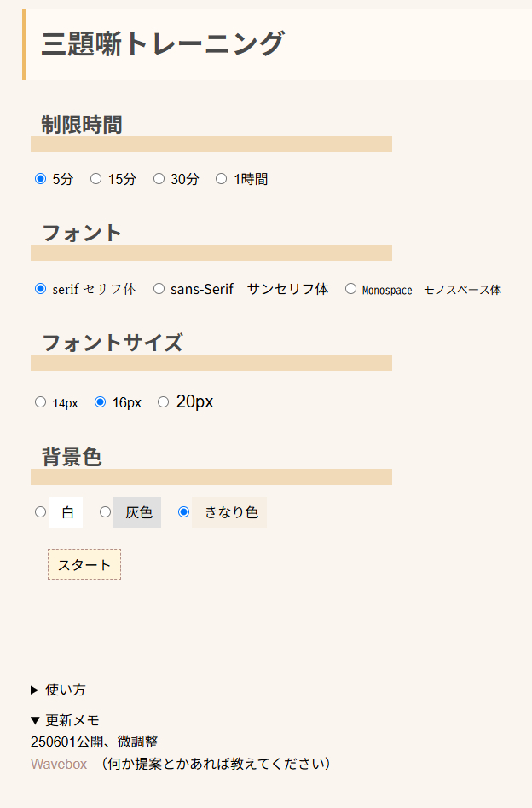
Task: Set the time limit to 30分
Action: coord(159,179)
